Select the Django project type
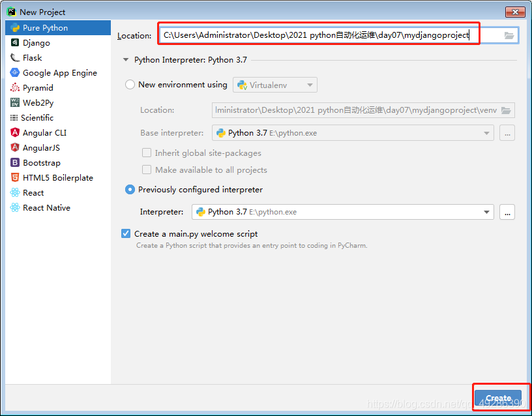 coord(57,43)
